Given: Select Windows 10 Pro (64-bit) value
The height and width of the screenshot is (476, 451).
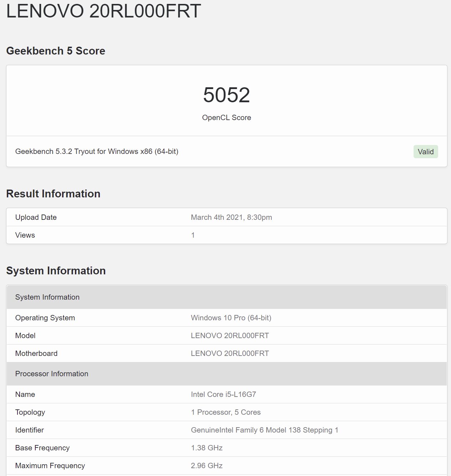Looking at the screenshot, I should [x=231, y=318].
